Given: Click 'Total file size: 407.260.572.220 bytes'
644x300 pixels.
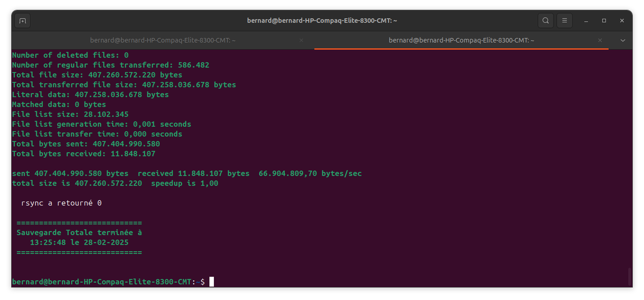Looking at the screenshot, I should click(97, 75).
